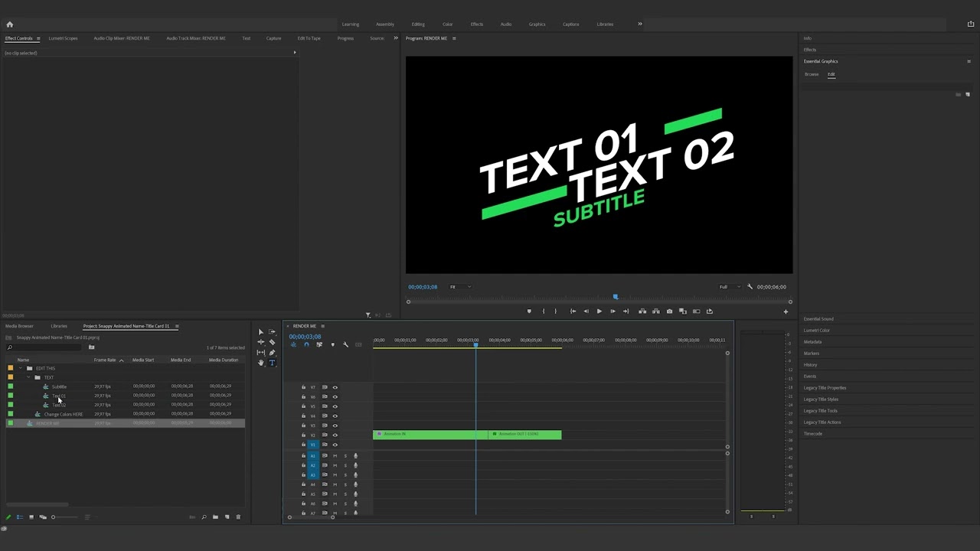The width and height of the screenshot is (980, 551).
Task: Select the Pen tool
Action: pyautogui.click(x=272, y=353)
